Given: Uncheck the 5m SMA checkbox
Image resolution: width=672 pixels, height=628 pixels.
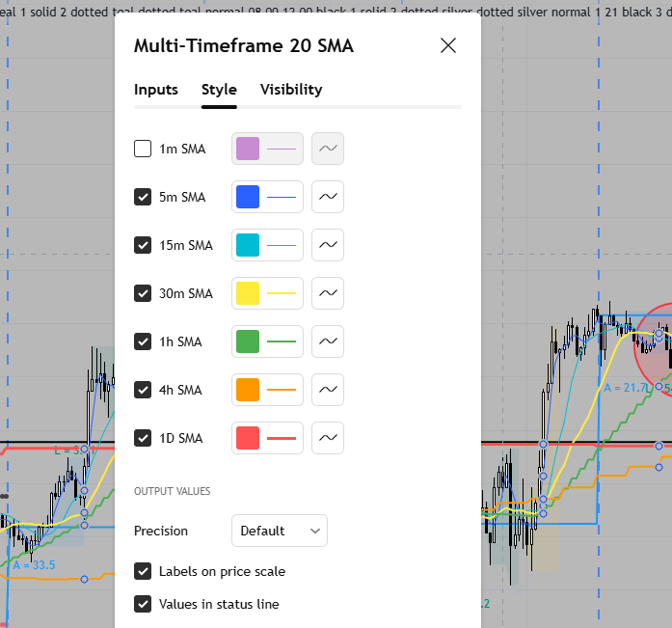Looking at the screenshot, I should tap(143, 197).
